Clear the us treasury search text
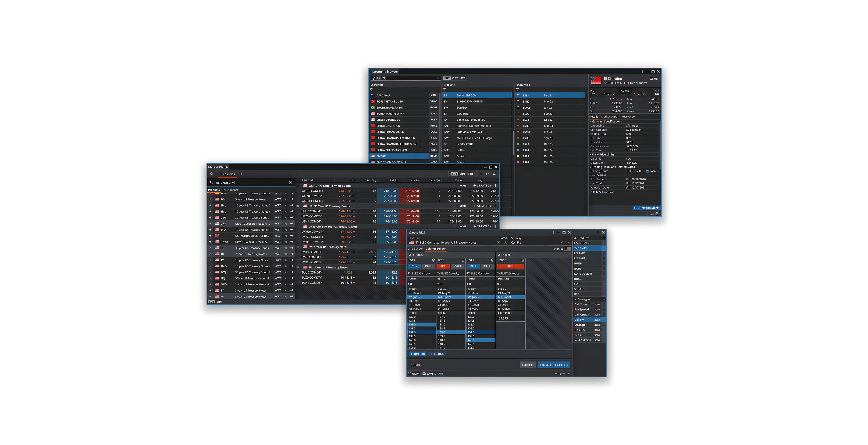Screen dimensions: 868x445 (x=290, y=182)
